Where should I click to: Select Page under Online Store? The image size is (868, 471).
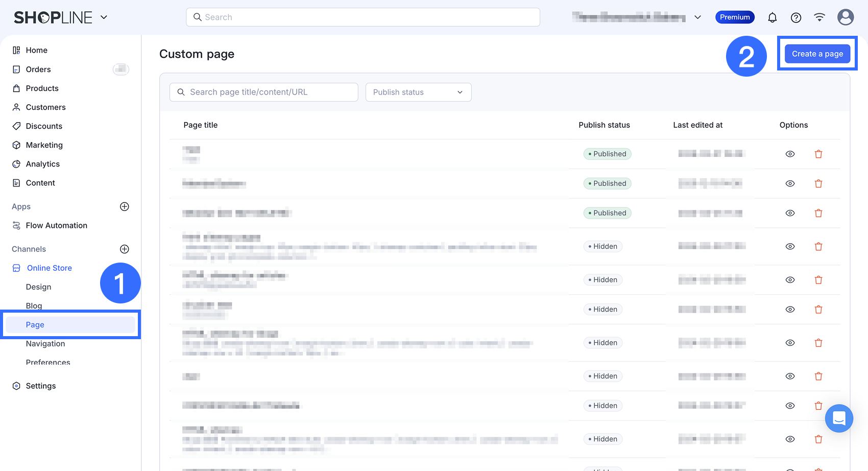[x=70, y=325]
